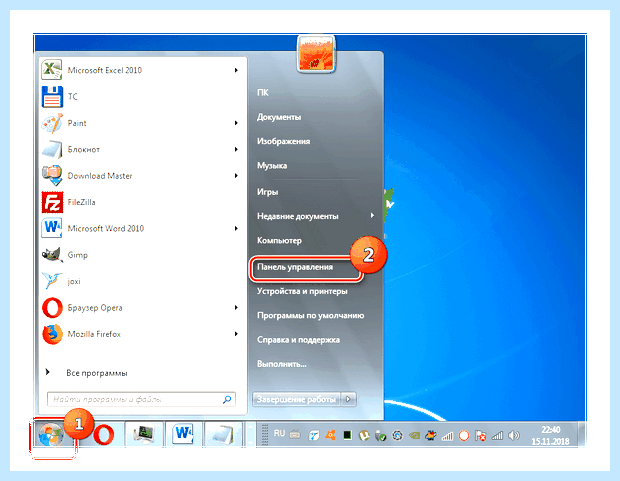This screenshot has width=620, height=481.
Task: Open Microsoft Word 2010 icon
Action: point(52,228)
